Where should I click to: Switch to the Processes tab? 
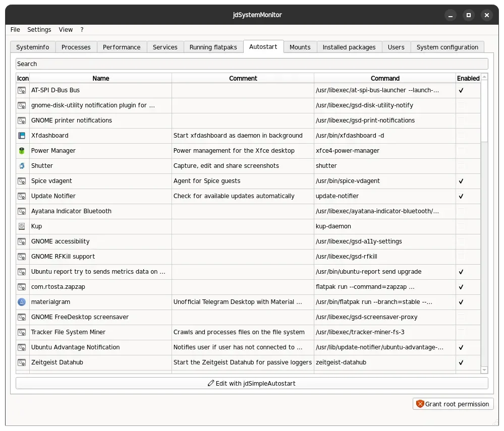(x=76, y=47)
